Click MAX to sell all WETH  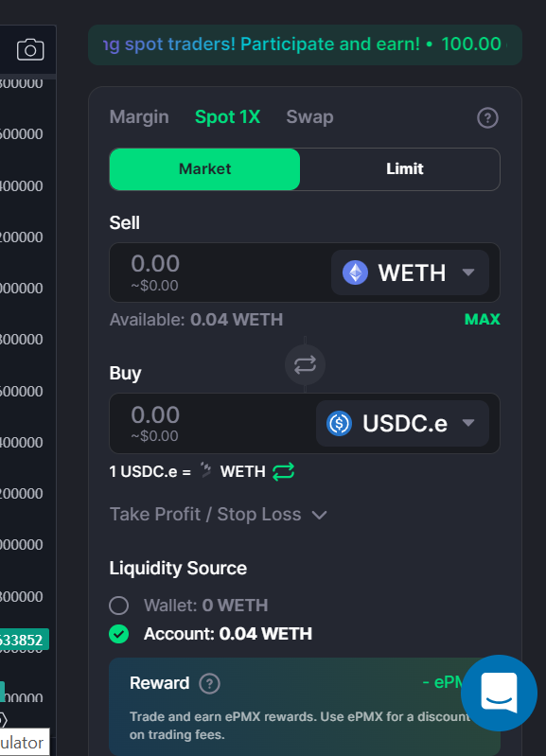483,319
